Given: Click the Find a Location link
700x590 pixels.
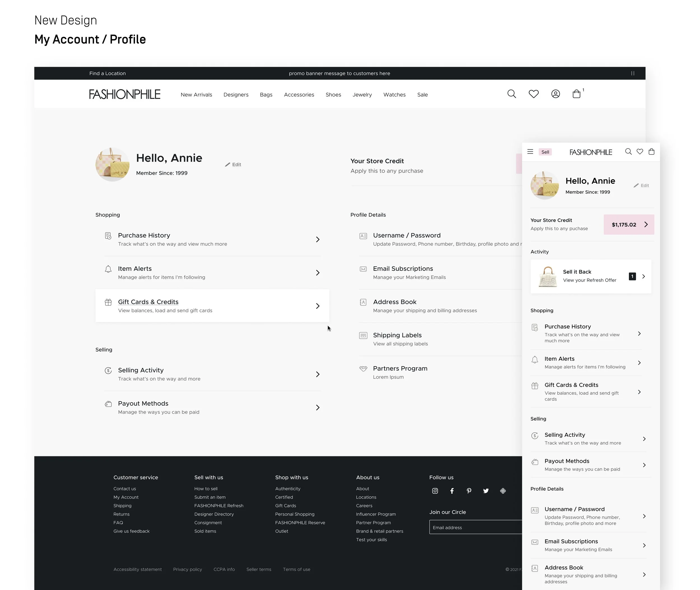Looking at the screenshot, I should (107, 73).
